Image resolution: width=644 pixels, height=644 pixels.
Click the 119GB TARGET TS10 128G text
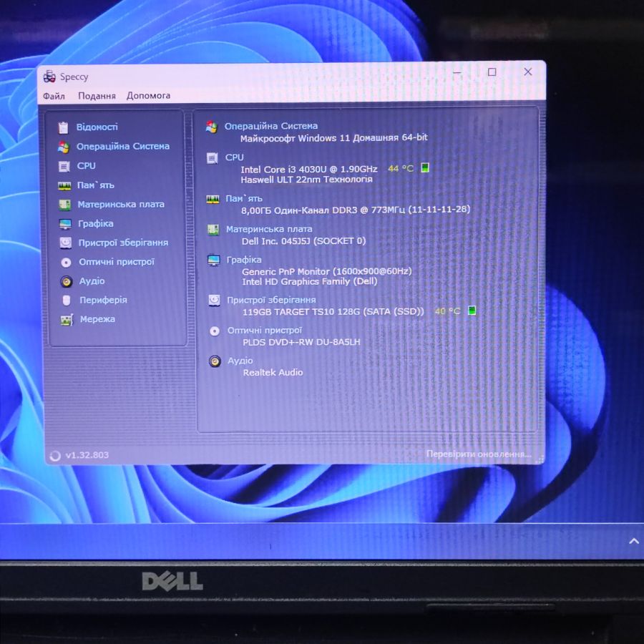[x=333, y=312]
